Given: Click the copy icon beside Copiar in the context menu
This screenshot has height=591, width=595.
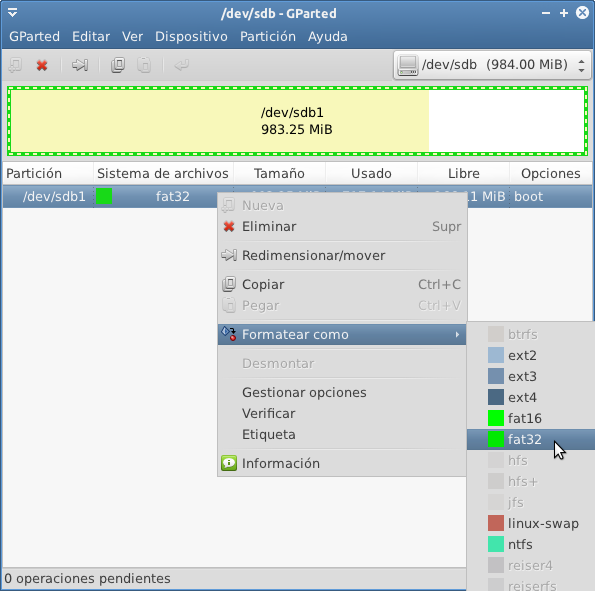Looking at the screenshot, I should click(229, 284).
